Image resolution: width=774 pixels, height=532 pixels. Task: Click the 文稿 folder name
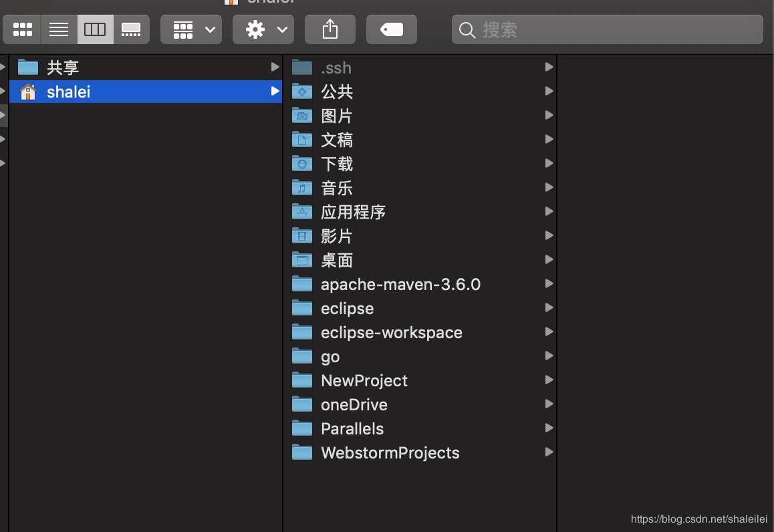pyautogui.click(x=337, y=140)
